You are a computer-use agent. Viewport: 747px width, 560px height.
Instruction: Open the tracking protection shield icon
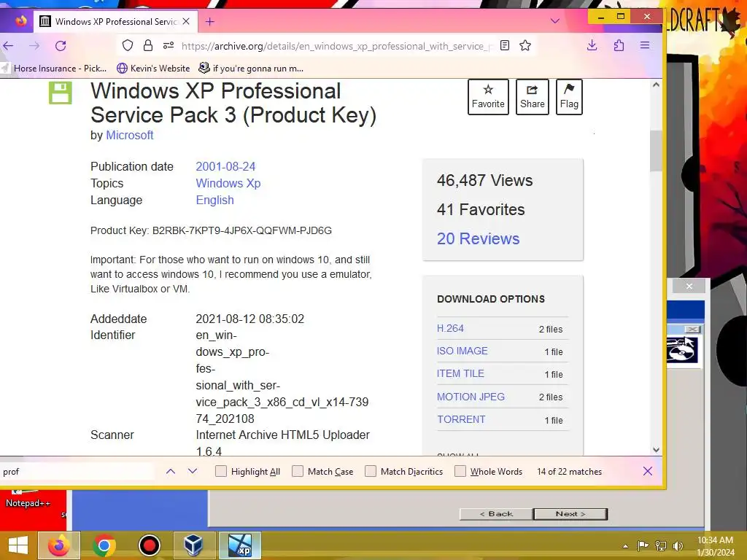(x=127, y=46)
